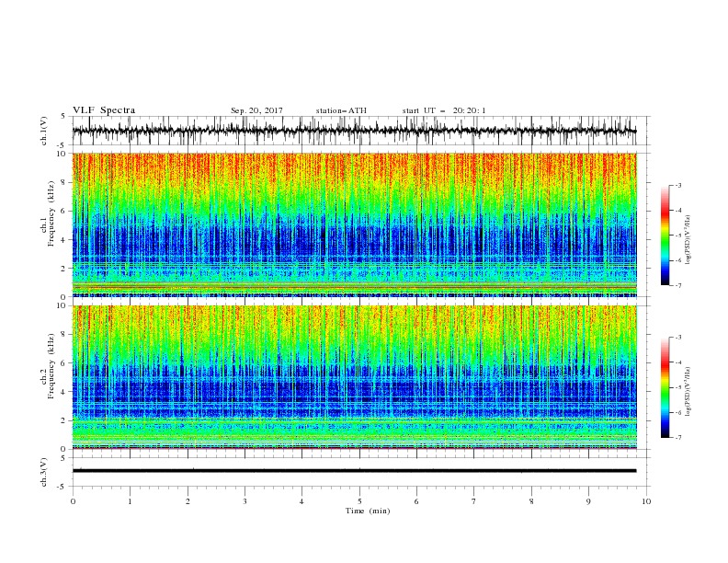Click the color scale bar beside ch.1 spectrogram

click(665, 236)
